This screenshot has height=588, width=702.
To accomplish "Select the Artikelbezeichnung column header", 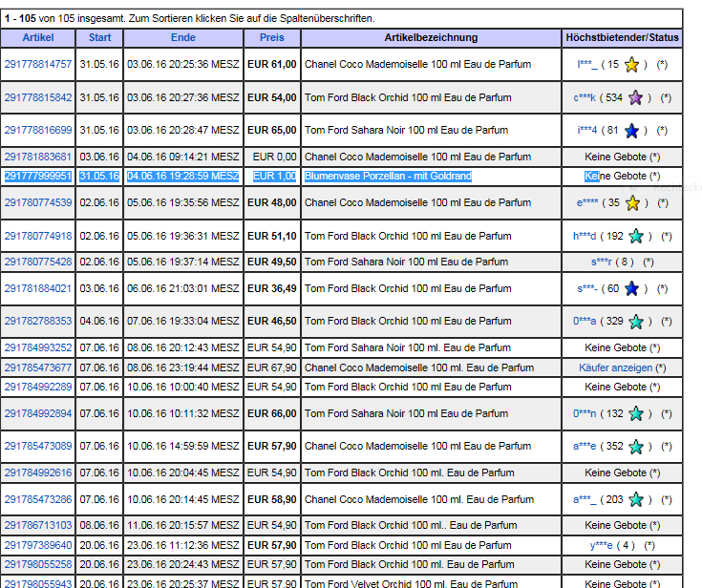I will 431,37.
